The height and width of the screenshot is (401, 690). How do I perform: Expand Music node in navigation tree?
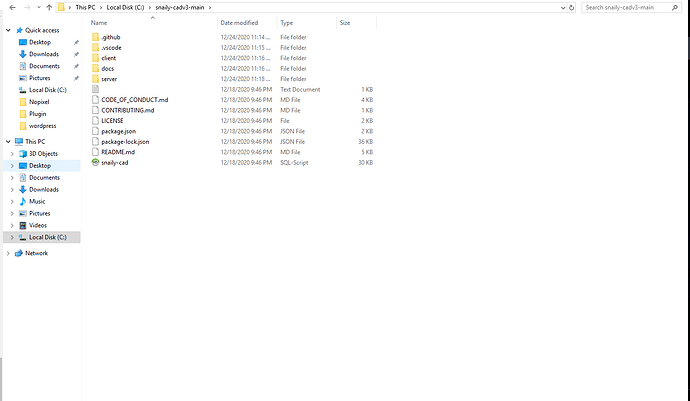coord(12,202)
